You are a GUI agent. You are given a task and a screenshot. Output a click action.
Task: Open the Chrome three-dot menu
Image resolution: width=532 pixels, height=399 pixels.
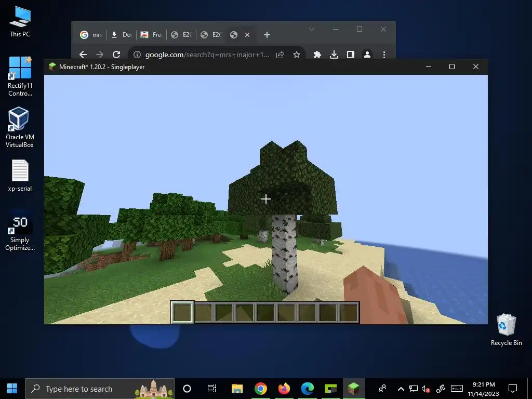384,55
